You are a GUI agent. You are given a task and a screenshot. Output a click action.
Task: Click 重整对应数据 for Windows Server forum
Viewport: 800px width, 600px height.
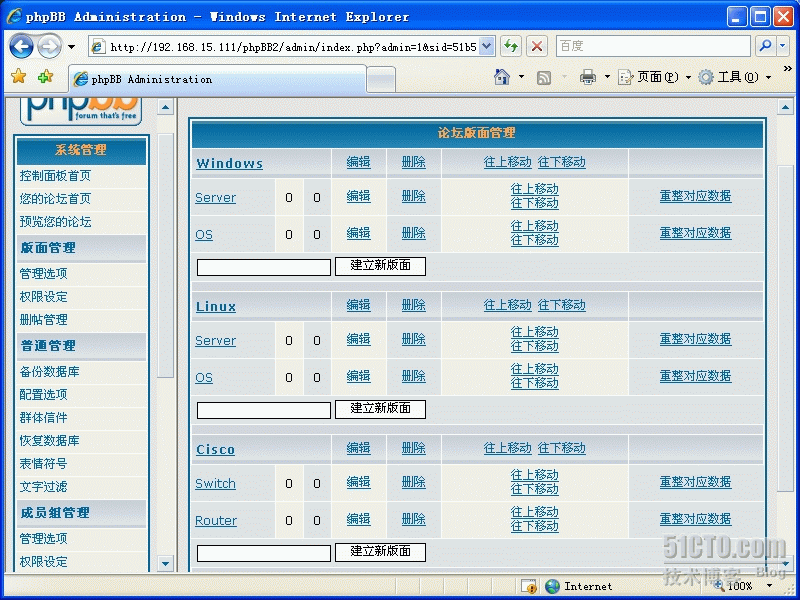[x=695, y=196]
